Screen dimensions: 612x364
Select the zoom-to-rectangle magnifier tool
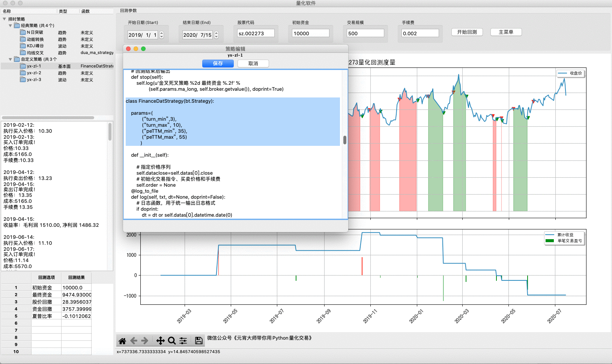tap(172, 341)
